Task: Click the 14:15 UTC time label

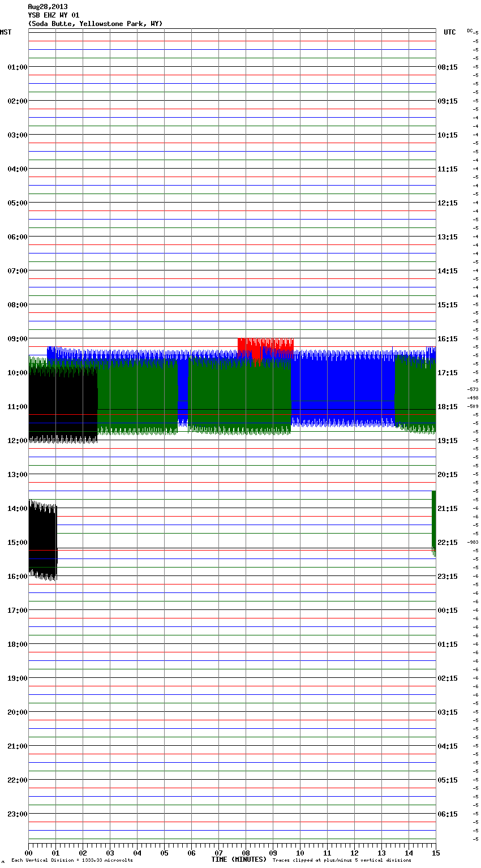Action: tap(448, 271)
